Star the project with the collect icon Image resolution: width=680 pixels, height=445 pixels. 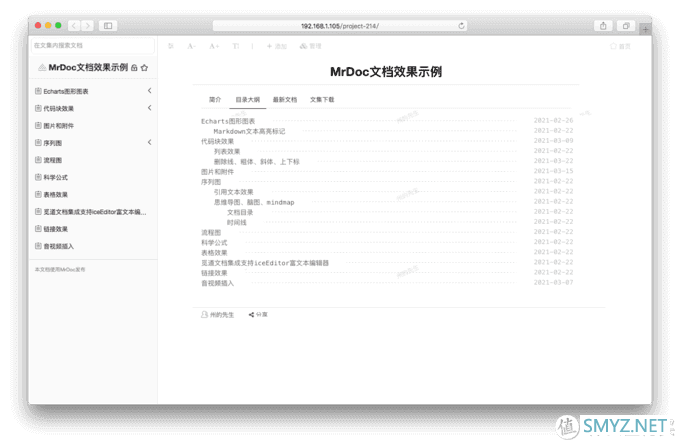[x=144, y=68]
